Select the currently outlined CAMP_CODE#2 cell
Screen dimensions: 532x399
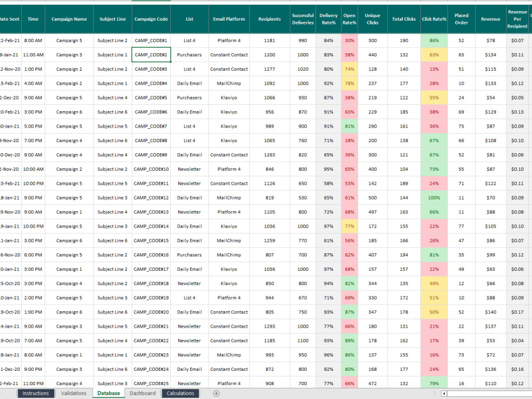pyautogui.click(x=151, y=54)
